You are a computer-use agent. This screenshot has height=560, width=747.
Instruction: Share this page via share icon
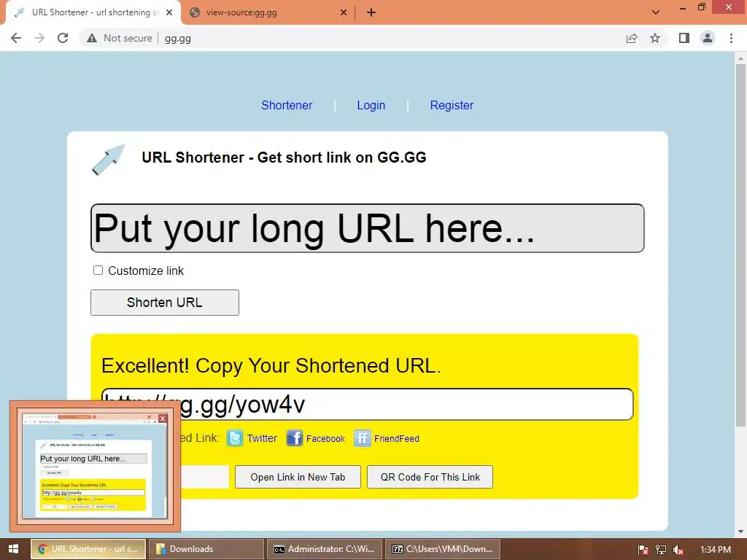point(632,38)
